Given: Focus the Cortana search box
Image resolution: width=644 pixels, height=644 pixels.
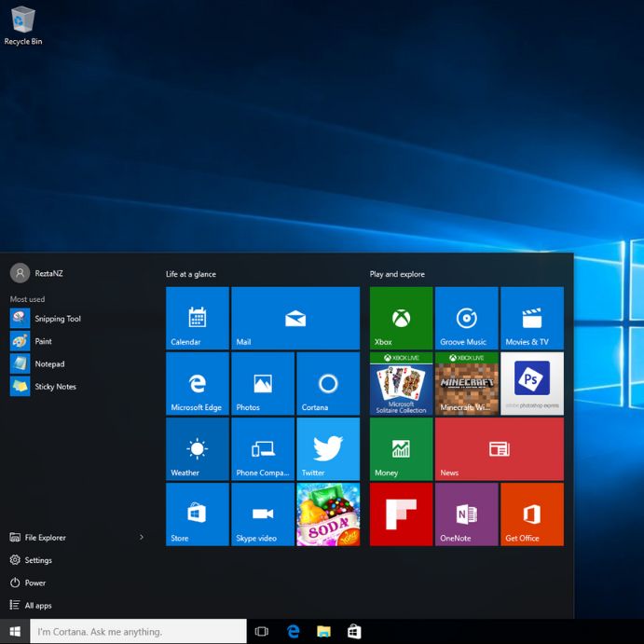Looking at the screenshot, I should click(x=138, y=631).
